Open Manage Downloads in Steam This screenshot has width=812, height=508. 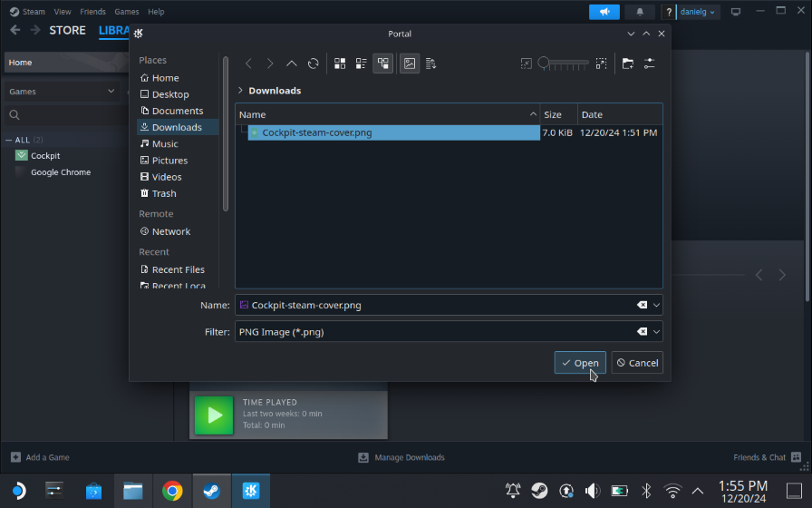point(401,457)
